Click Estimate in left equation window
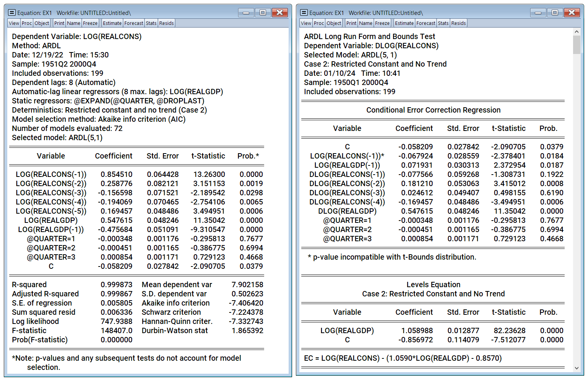The height and width of the screenshot is (381, 588). click(112, 23)
